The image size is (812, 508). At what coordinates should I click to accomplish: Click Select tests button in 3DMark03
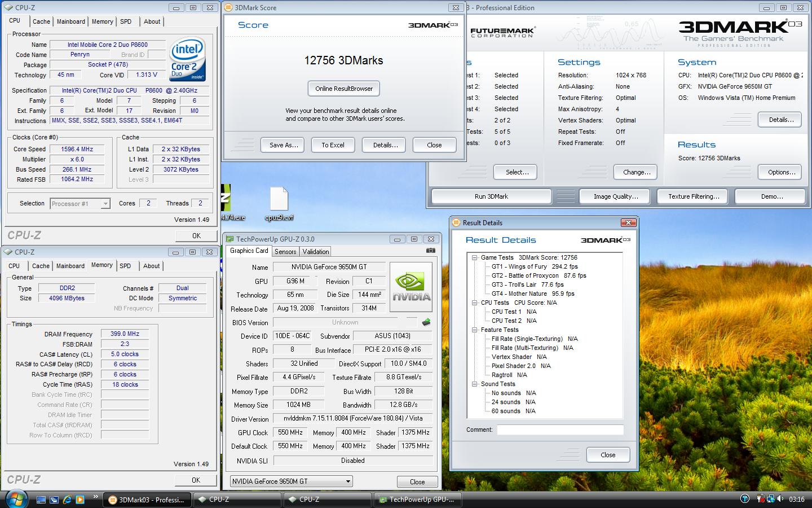click(517, 172)
